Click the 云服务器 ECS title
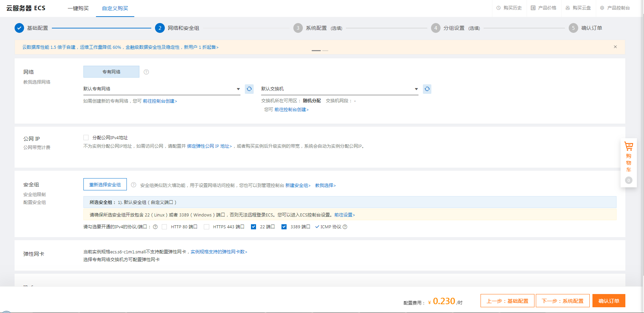The image size is (644, 313). (x=26, y=8)
